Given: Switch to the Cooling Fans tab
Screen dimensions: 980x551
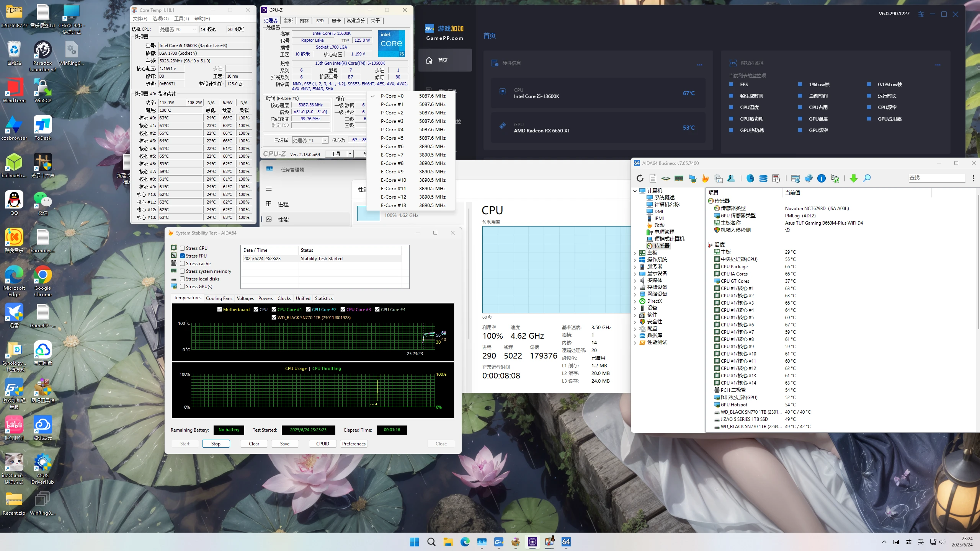Looking at the screenshot, I should pyautogui.click(x=219, y=298).
